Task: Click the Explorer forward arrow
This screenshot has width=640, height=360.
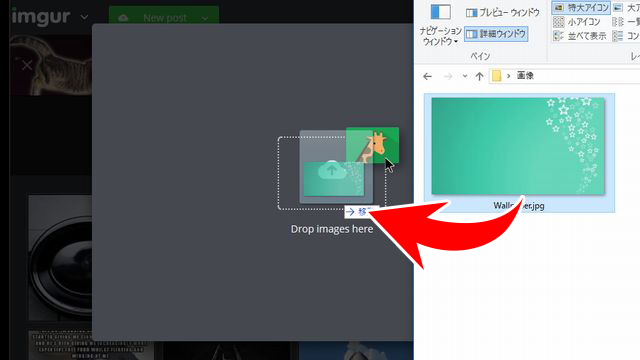Action: (x=448, y=76)
